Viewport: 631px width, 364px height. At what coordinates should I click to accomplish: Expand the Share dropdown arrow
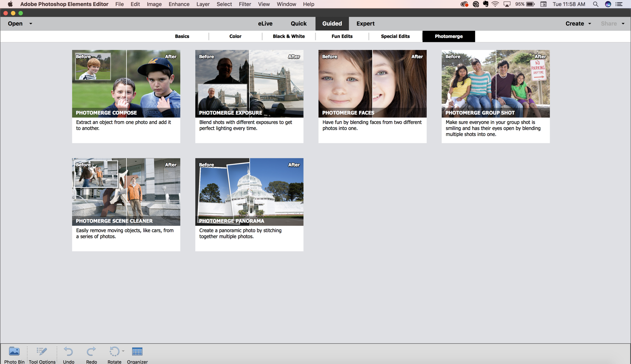click(x=623, y=24)
